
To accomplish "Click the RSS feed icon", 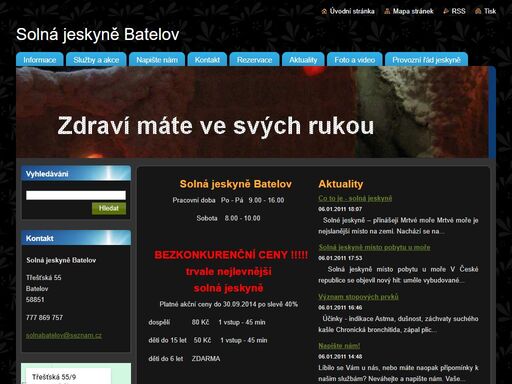I will click(446, 11).
